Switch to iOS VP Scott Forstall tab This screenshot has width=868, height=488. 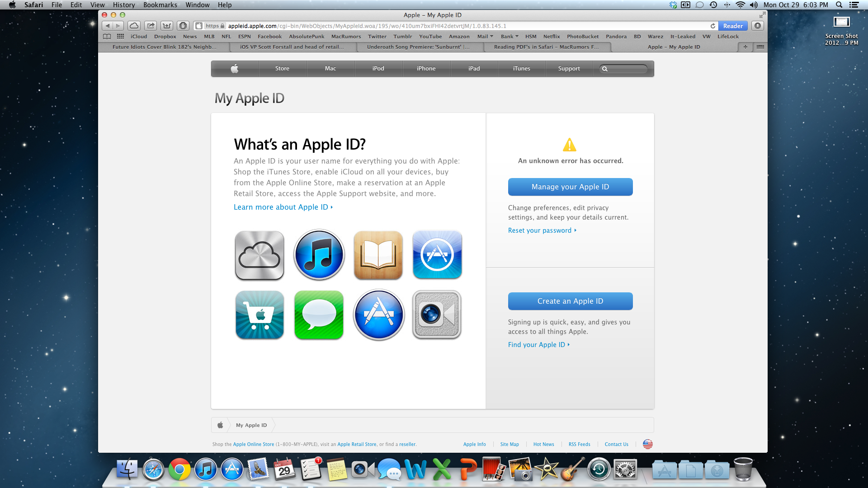tap(292, 47)
